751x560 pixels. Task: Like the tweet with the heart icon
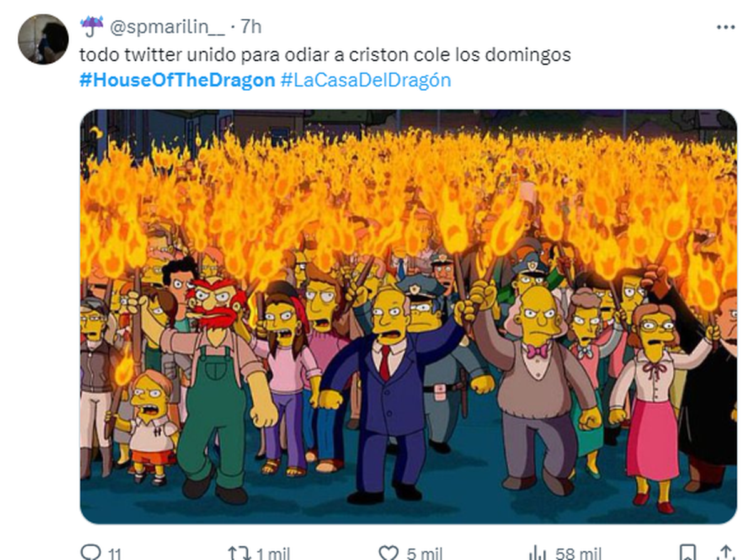coord(389,552)
